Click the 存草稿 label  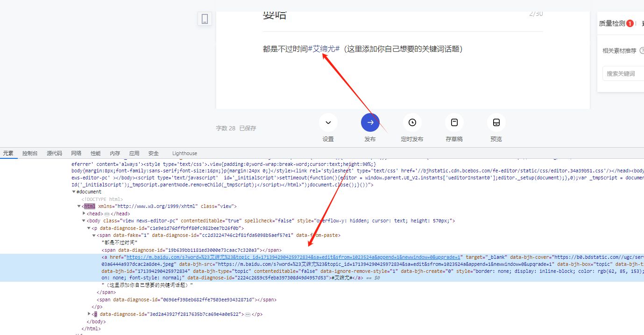click(454, 139)
